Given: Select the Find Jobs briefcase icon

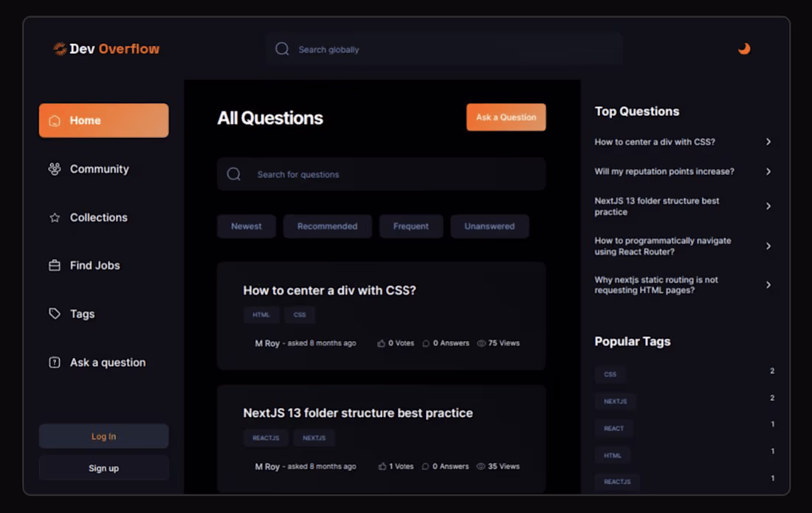Looking at the screenshot, I should tap(53, 265).
